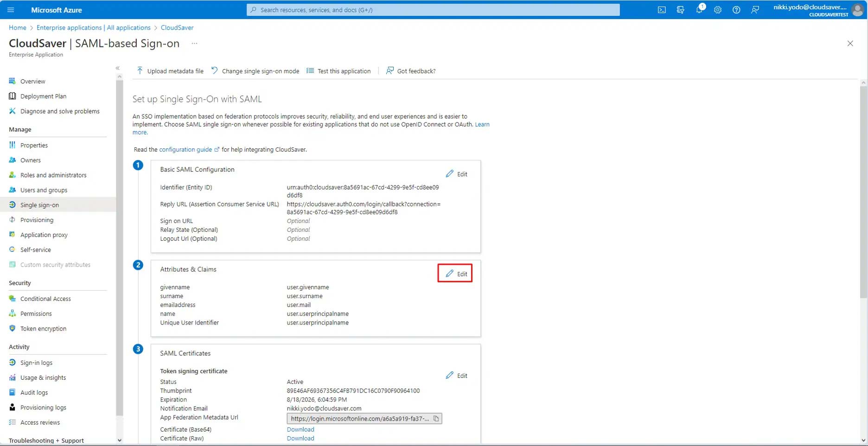Click the feedback icon in top bar
868x446 pixels.
(755, 10)
